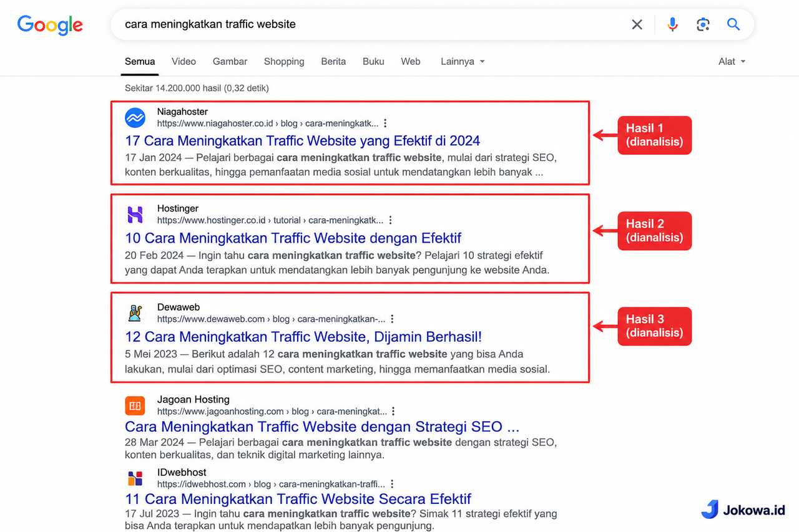Click the Jagoan Hosting favicon
Viewport: 799px width, 532px height.
[x=135, y=405]
